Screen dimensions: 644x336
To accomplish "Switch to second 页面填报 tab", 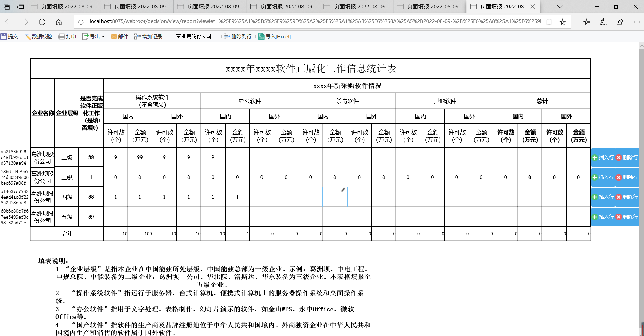I will [137, 7].
